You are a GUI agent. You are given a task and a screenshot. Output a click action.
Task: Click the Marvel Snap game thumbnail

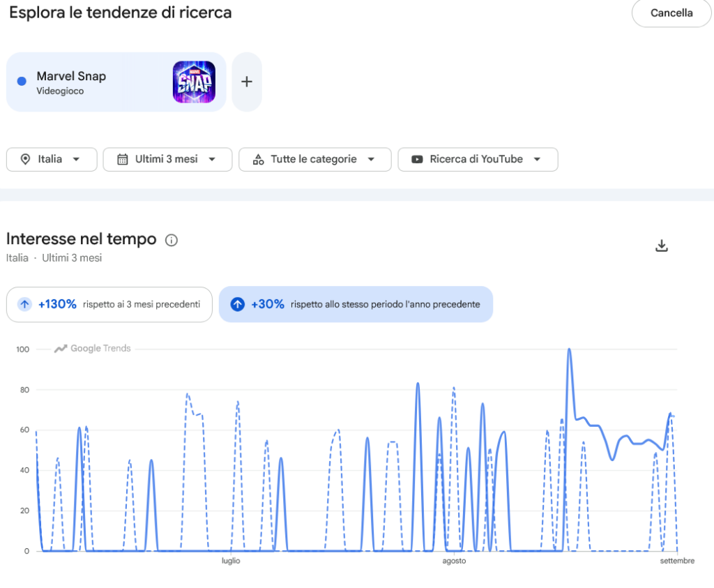pos(194,82)
